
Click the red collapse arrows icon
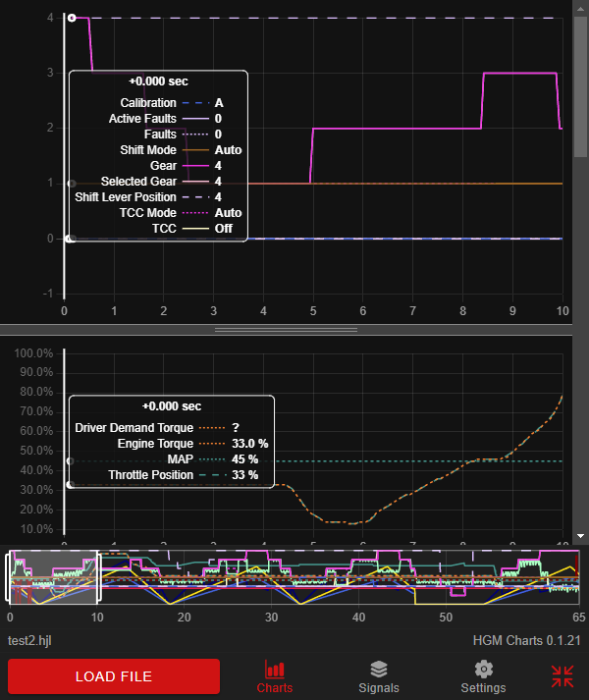pos(562,675)
